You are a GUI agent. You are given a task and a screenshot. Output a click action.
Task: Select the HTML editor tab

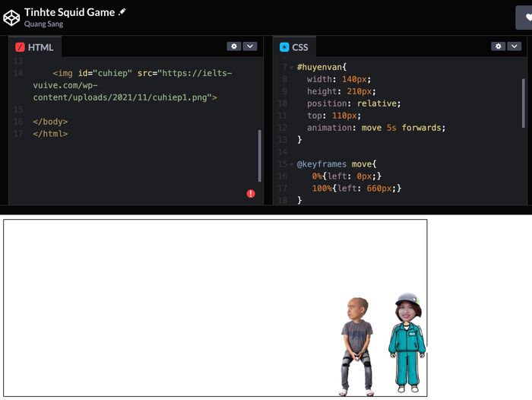coord(35,47)
